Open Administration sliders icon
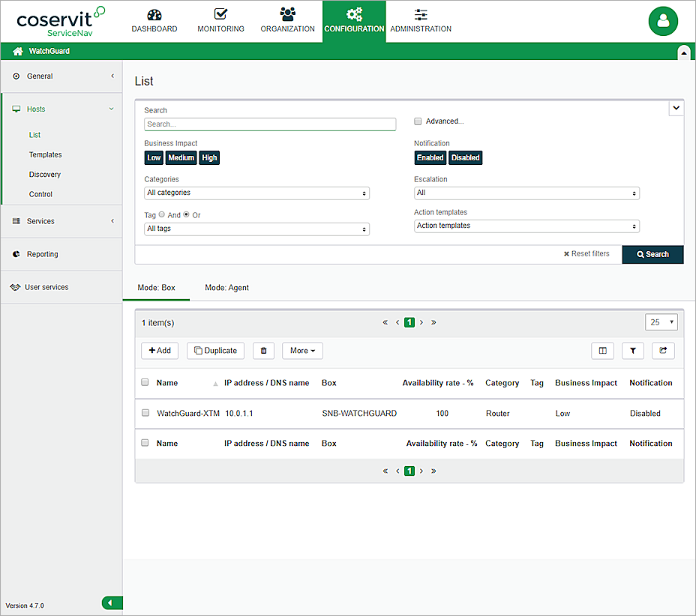This screenshot has width=696, height=616. (x=421, y=14)
